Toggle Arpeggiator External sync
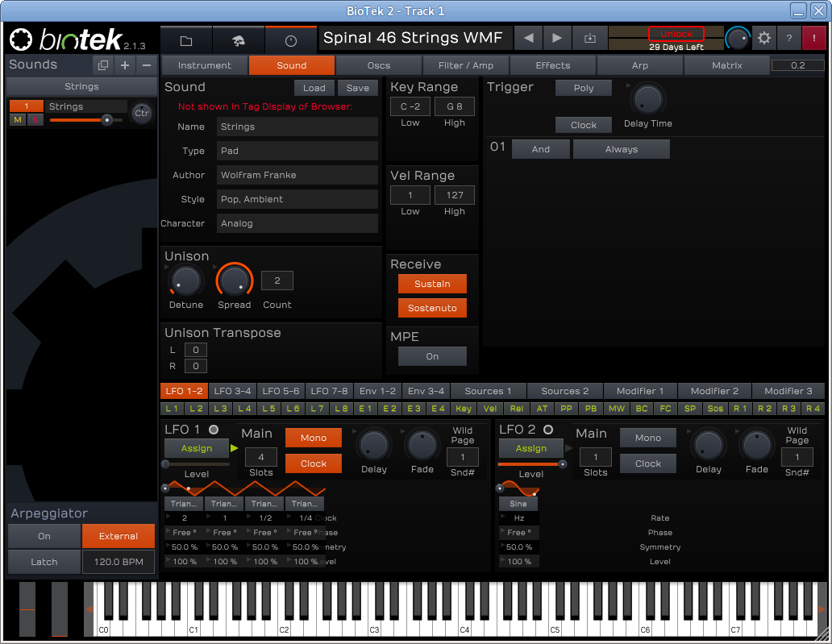The image size is (832, 644). [119, 536]
